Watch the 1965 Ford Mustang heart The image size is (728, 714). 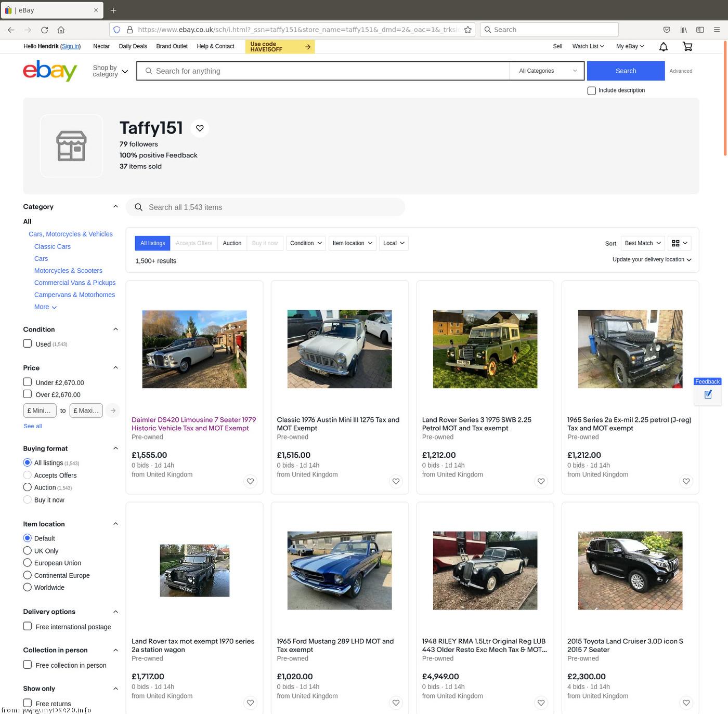click(x=396, y=703)
